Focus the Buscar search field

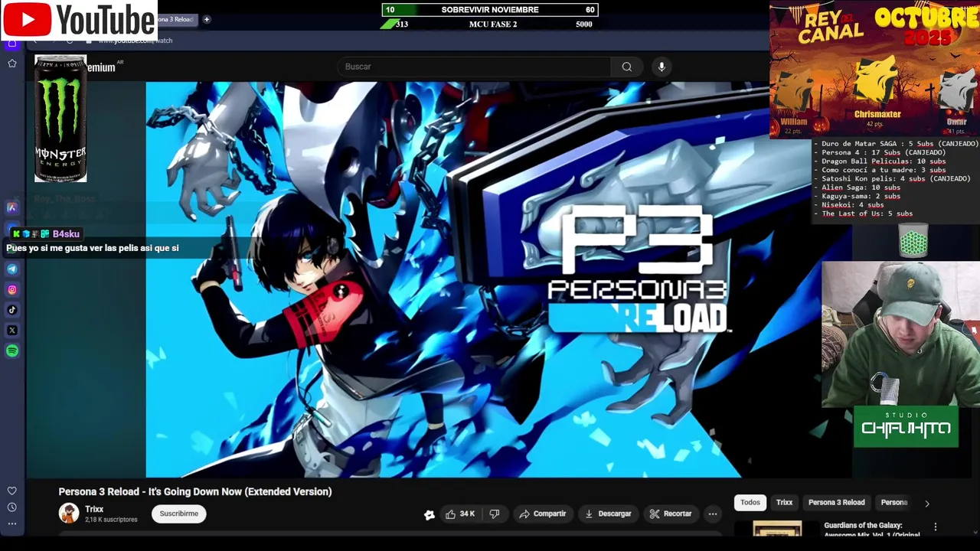coord(475,67)
